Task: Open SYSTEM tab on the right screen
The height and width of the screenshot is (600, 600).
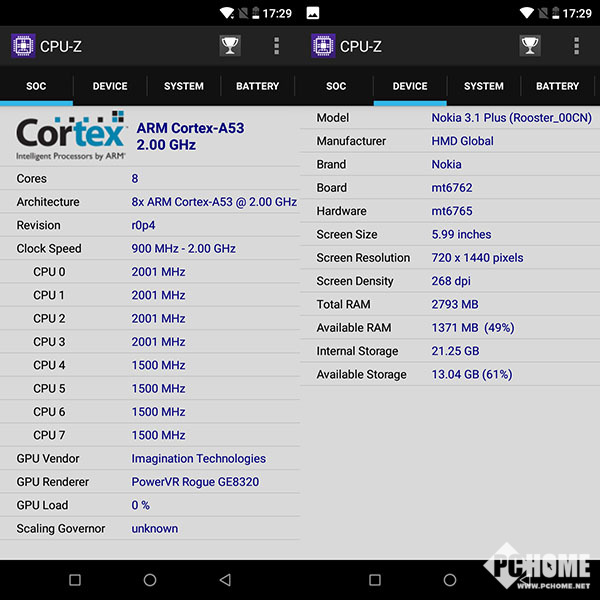Action: (484, 86)
